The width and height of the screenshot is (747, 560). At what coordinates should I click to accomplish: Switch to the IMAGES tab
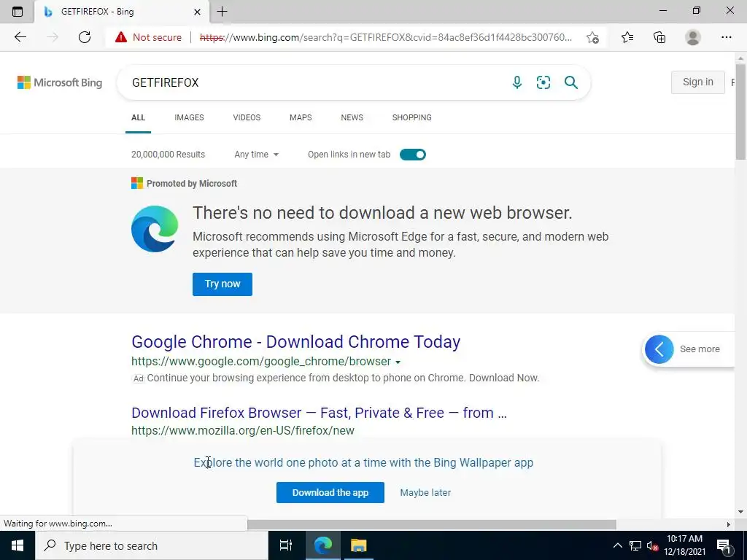point(189,117)
